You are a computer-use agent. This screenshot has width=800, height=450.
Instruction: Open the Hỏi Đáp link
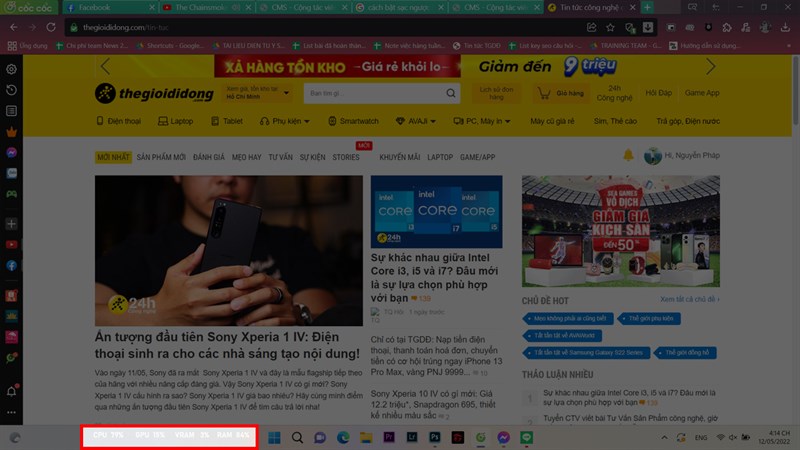coord(659,93)
